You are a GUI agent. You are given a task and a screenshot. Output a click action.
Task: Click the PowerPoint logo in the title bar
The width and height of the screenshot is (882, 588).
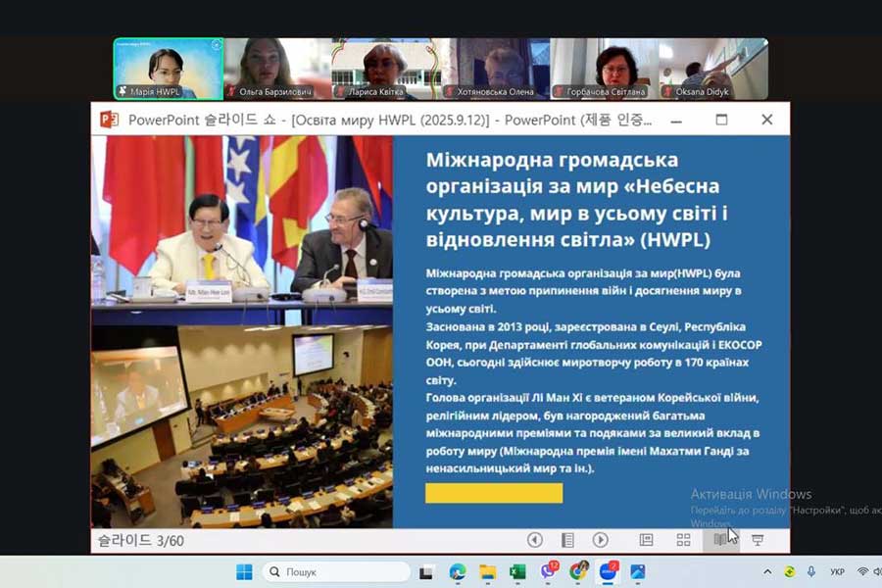click(109, 120)
